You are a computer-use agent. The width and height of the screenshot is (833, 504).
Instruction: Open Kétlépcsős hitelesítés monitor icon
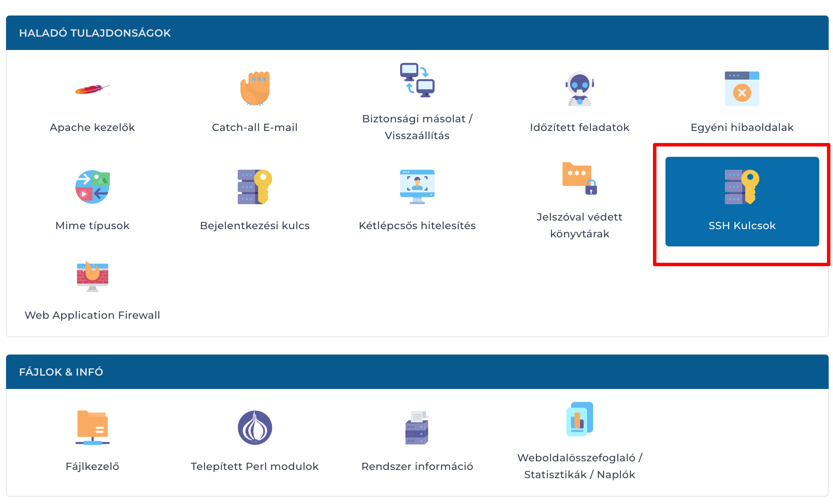(x=417, y=187)
